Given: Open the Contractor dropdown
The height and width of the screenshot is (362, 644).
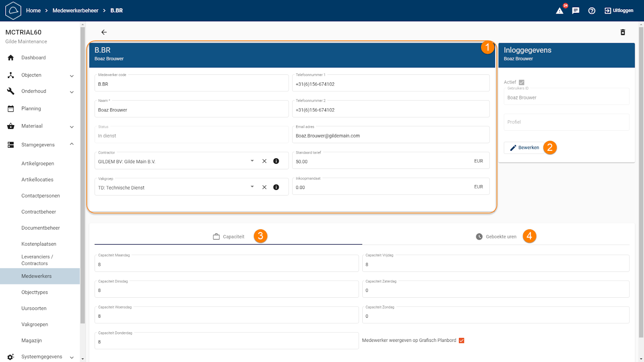Looking at the screenshot, I should [x=252, y=161].
